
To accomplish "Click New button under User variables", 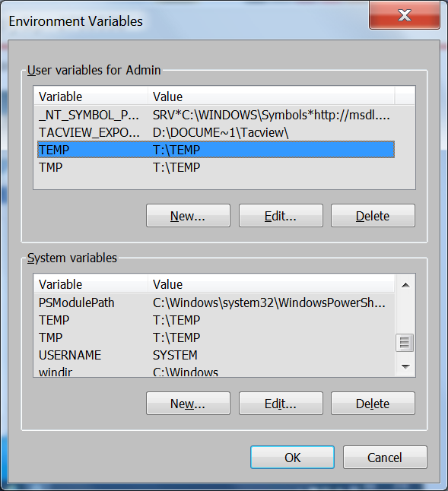I will pyautogui.click(x=188, y=216).
